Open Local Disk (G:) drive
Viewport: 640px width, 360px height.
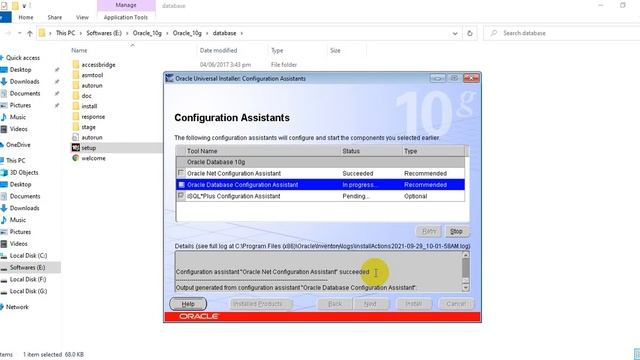(x=28, y=291)
